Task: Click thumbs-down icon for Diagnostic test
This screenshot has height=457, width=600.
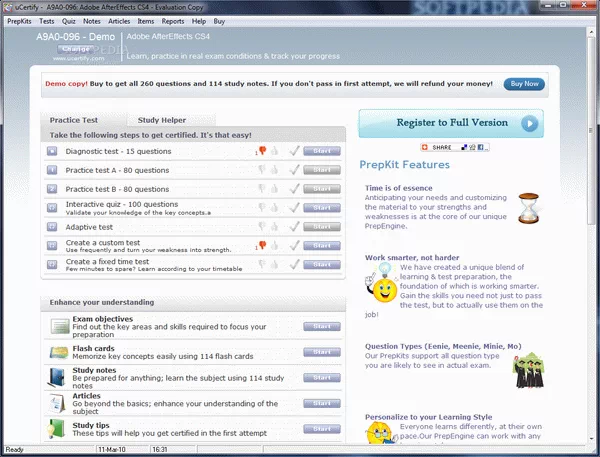Action: click(261, 151)
